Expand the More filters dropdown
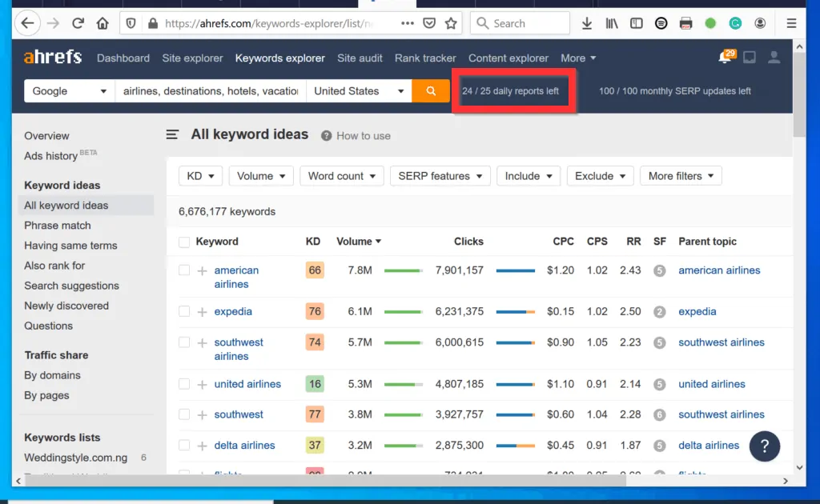820x504 pixels. coord(681,175)
